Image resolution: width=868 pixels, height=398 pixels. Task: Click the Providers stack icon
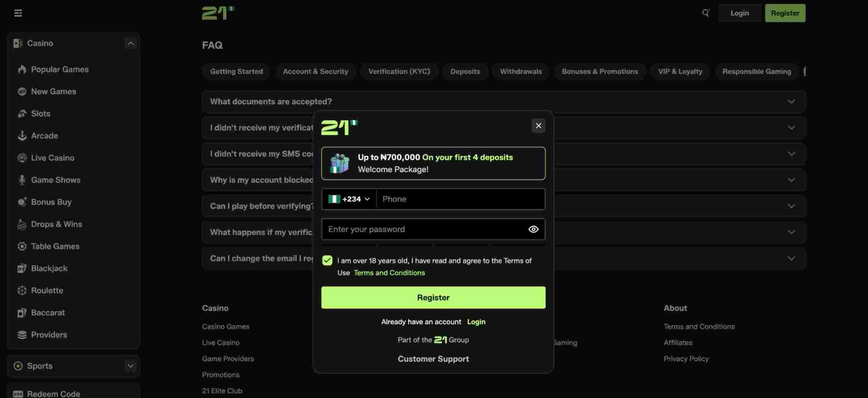[22, 335]
